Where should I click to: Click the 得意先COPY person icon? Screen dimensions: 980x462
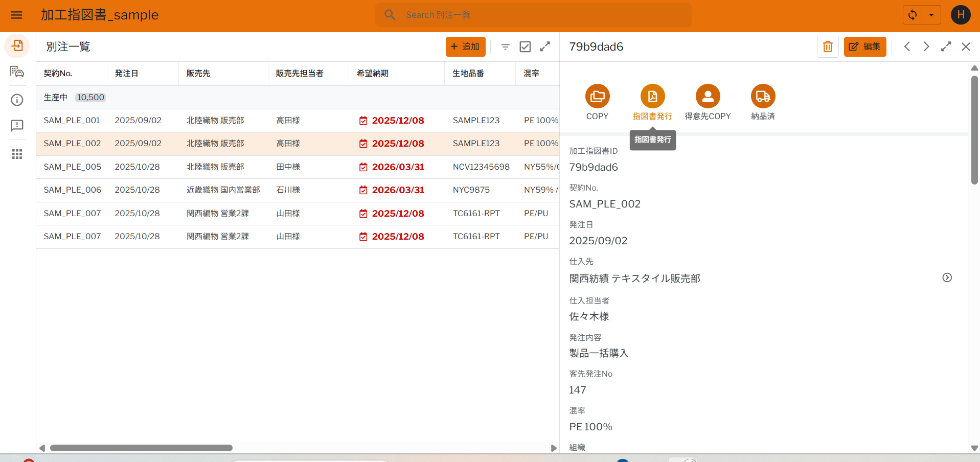[x=708, y=96]
